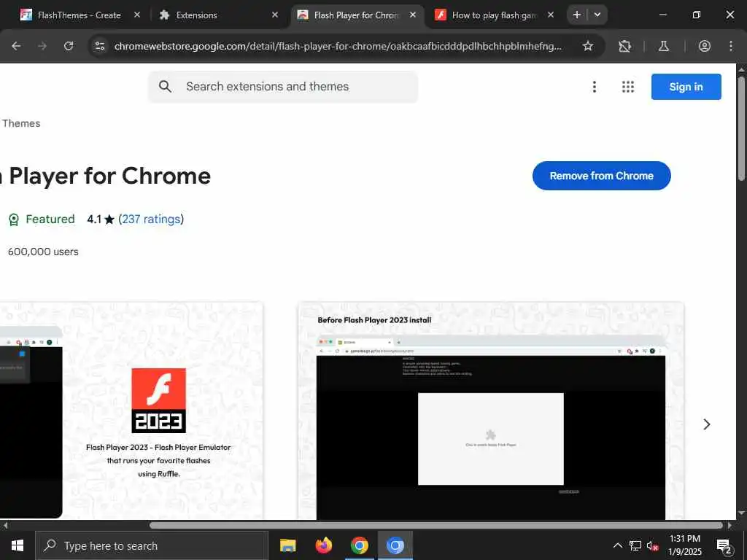Reload the current page

[69, 46]
